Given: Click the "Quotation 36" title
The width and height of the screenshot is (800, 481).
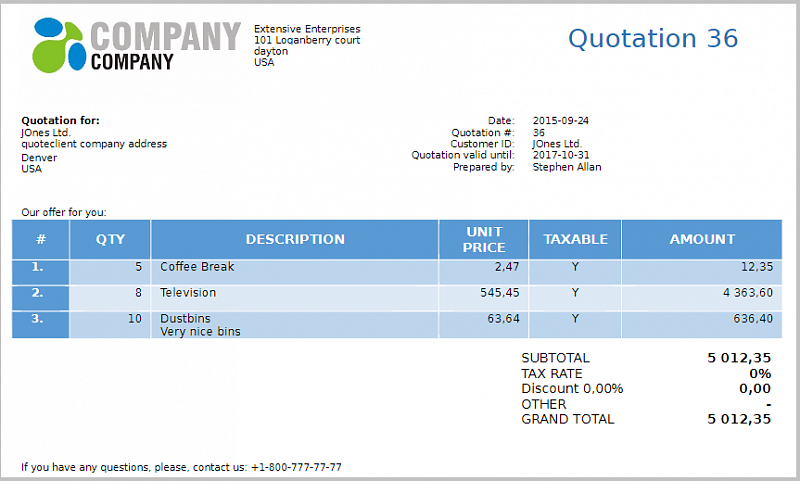Looking at the screenshot, I should pyautogui.click(x=652, y=39).
